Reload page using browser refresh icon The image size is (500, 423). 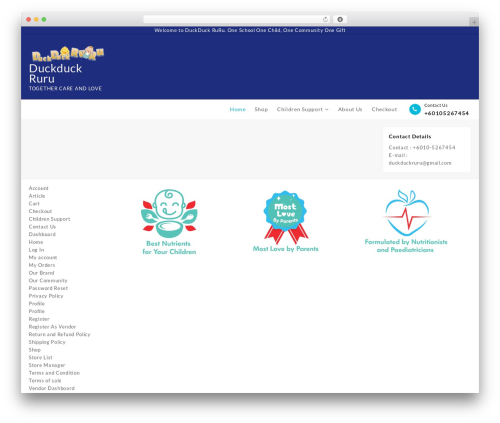(325, 20)
